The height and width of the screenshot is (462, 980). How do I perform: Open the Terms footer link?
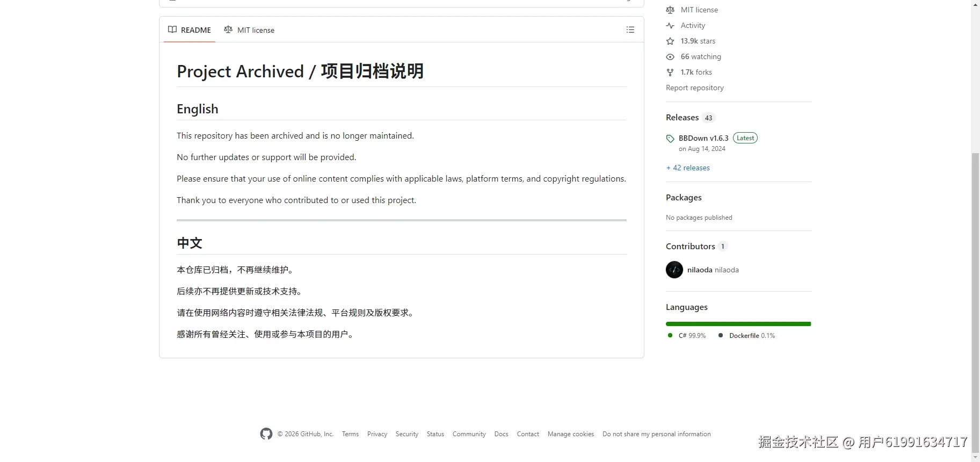pyautogui.click(x=350, y=434)
